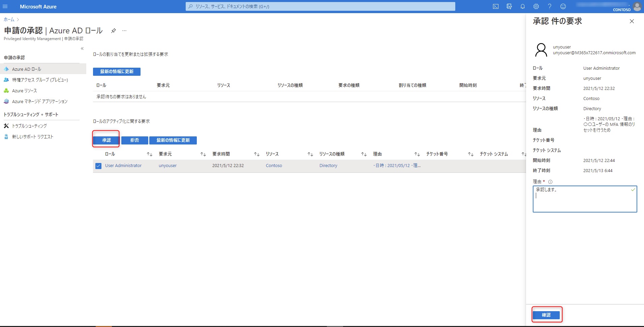The image size is (644, 327).
Task: Sort by ロール column arrows
Action: coord(150,154)
